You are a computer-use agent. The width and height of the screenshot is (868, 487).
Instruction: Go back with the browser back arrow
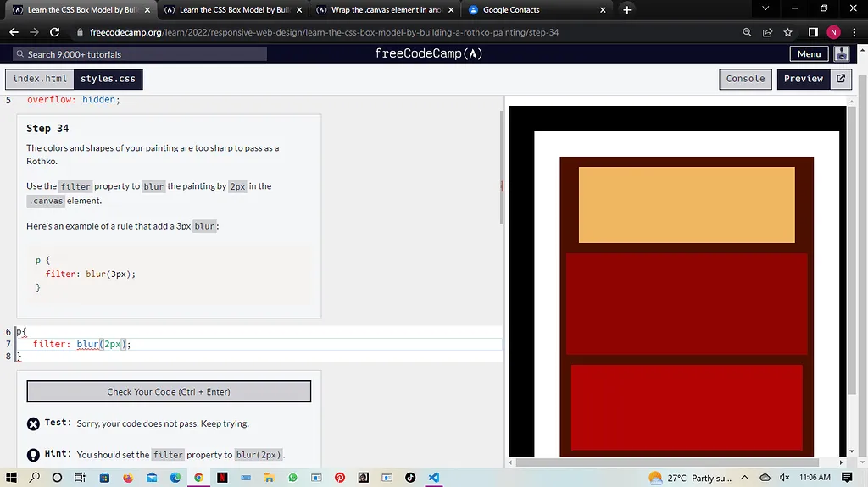[14, 32]
